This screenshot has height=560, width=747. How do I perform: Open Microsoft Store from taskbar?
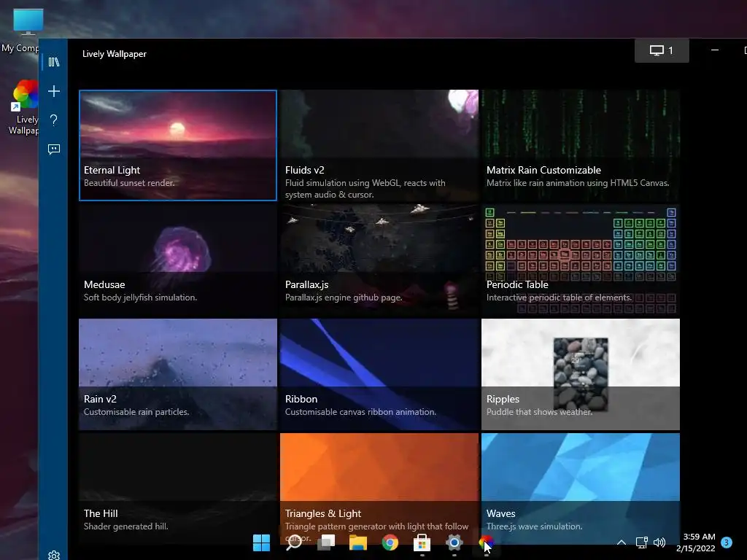[x=422, y=542]
